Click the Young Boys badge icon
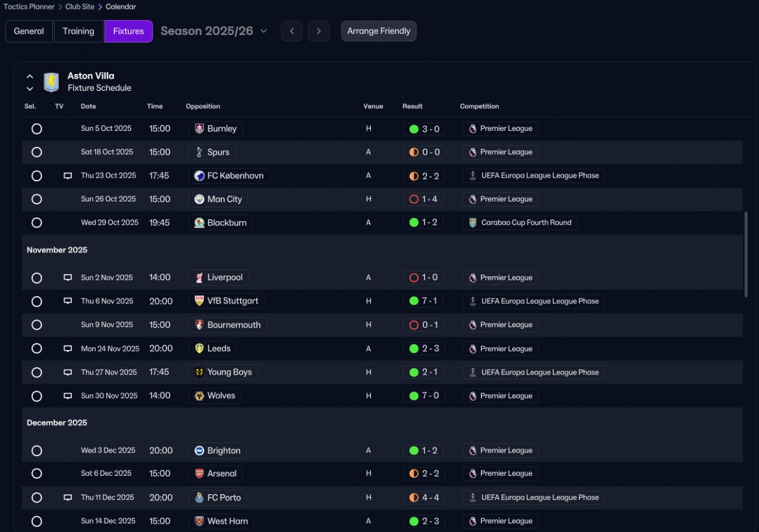Viewport: 759px width, 532px height. point(199,372)
